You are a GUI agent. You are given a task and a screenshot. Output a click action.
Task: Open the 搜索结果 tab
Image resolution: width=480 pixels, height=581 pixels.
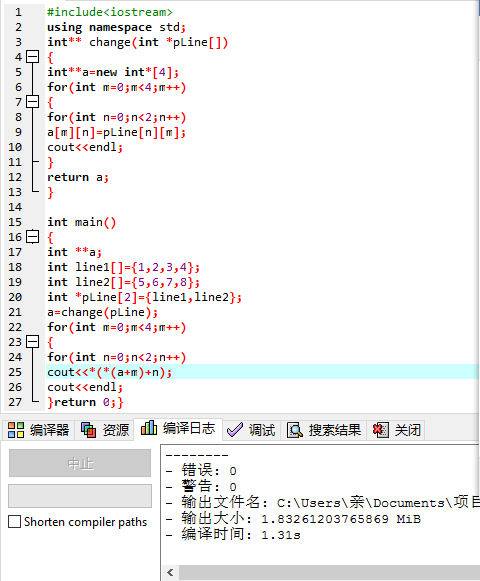(x=324, y=430)
